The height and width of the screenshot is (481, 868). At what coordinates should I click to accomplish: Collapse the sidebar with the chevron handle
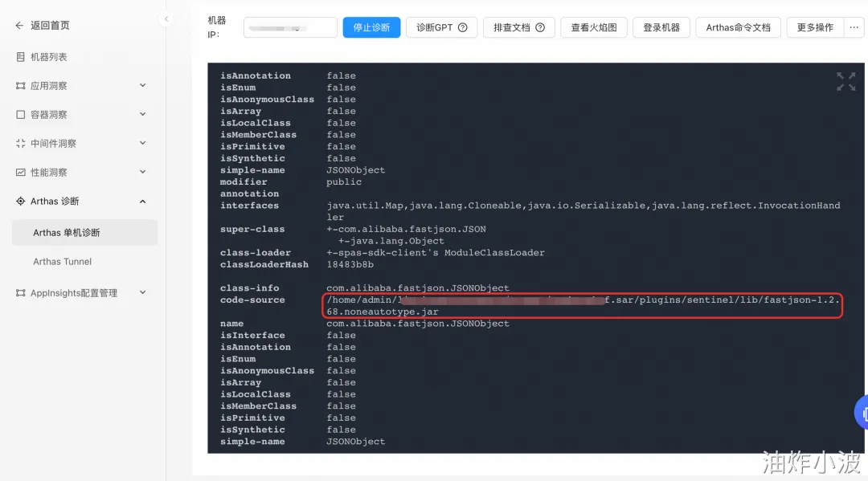(x=166, y=18)
